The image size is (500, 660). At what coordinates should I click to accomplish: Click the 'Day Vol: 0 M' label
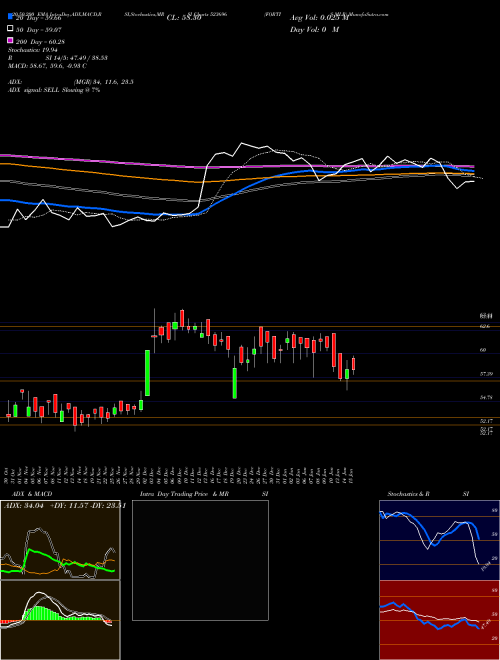[314, 29]
